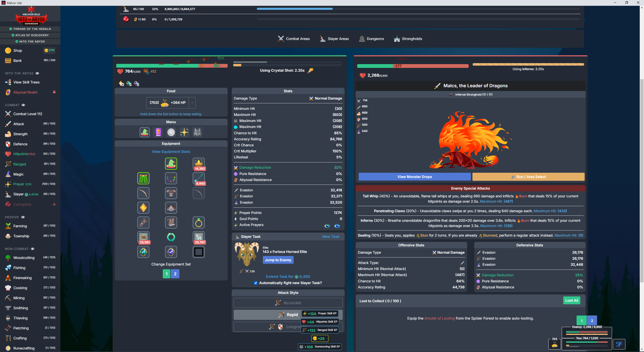644x352 pixels.
Task: Switch to equipment set 2 under Change Equipment Set
Action: 175,274
